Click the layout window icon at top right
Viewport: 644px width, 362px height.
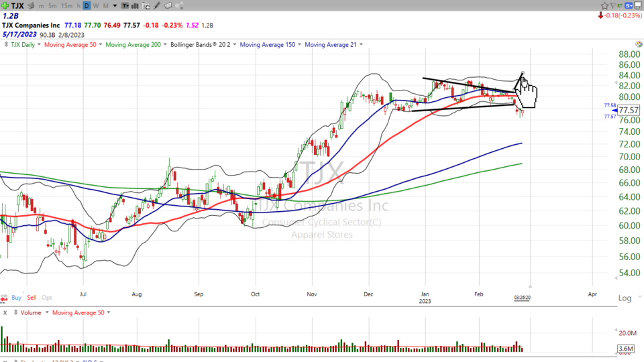[639, 6]
